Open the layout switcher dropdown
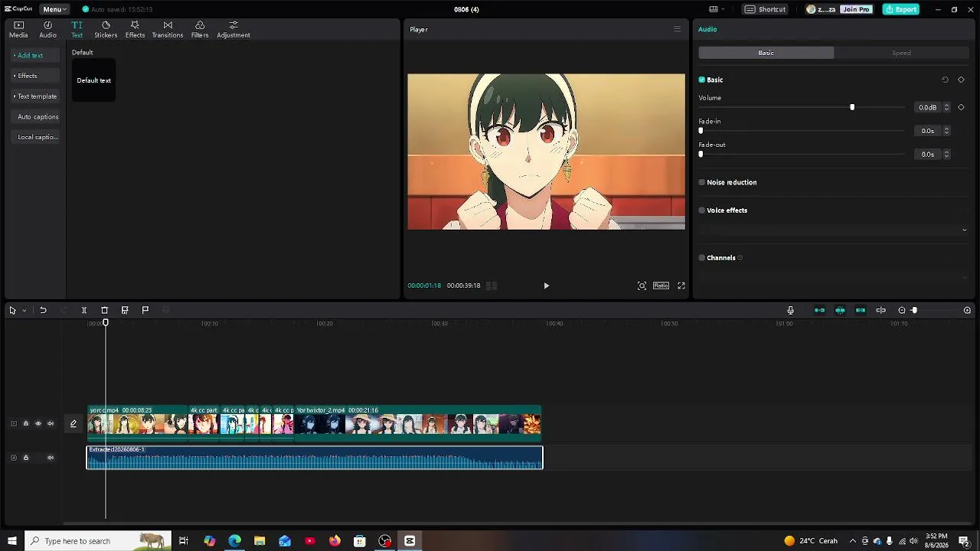 click(717, 9)
